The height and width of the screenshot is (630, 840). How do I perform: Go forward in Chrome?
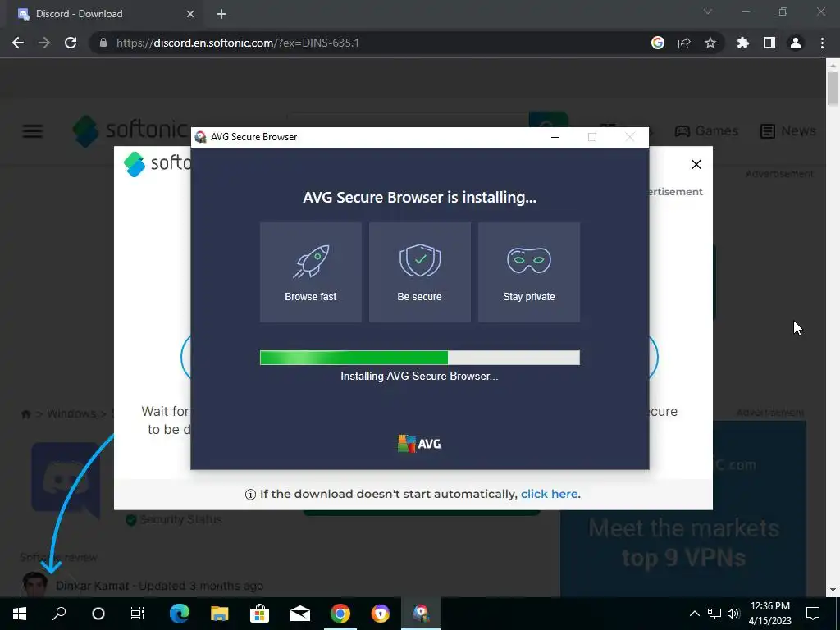(x=44, y=43)
